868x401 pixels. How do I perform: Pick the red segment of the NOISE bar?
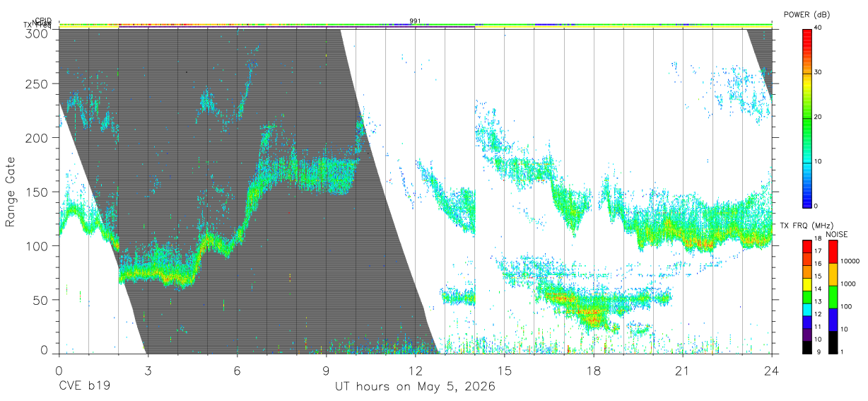point(833,252)
